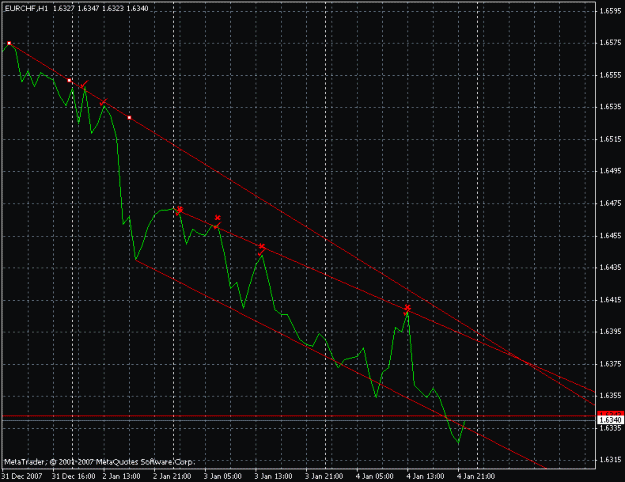Click the 4 Jan 13:00 time label

pyautogui.click(x=425, y=476)
